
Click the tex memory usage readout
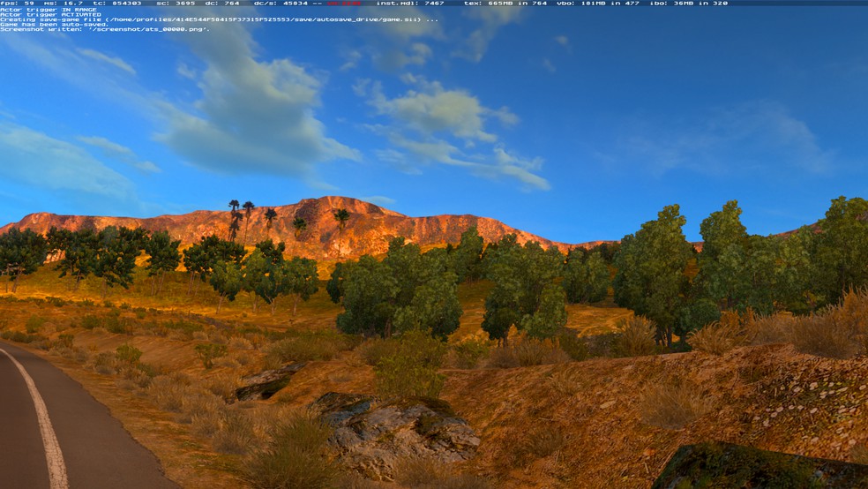coord(505,3)
